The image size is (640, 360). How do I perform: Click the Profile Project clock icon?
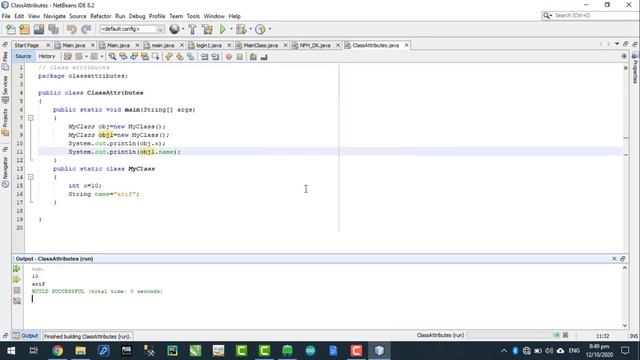point(260,29)
